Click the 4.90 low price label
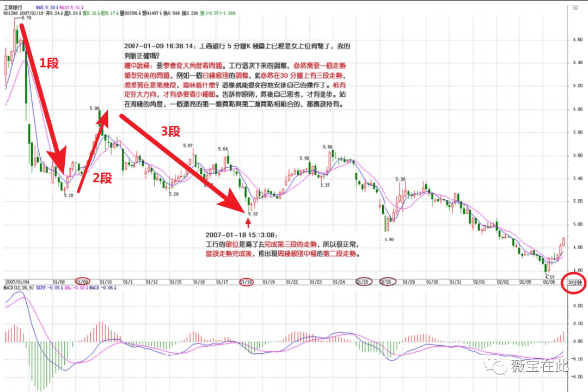This screenshot has height=392, width=588. pyautogui.click(x=389, y=240)
